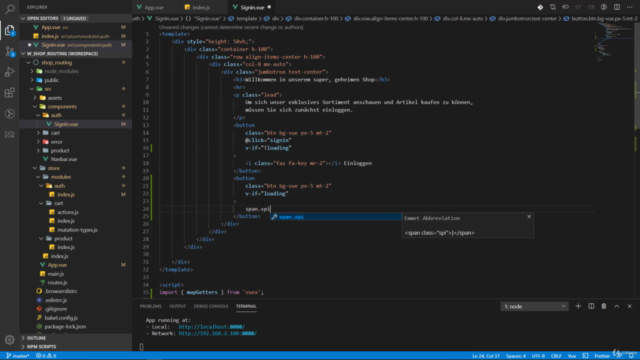Switch to the index.js editor tab
This screenshot has width=640, height=360.
click(201, 7)
